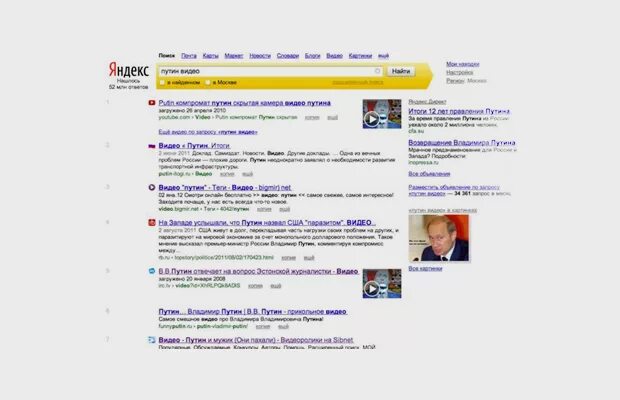Viewport: 620px width, 400px height.
Task: Open the Маркет tab
Action: click(x=234, y=56)
